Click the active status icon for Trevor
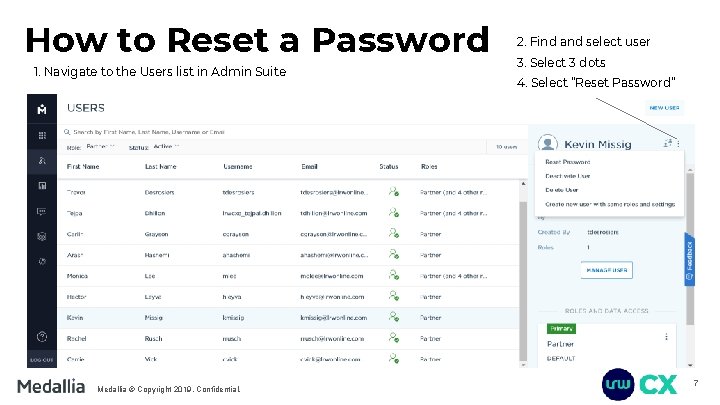The image size is (720, 405). 393,190
